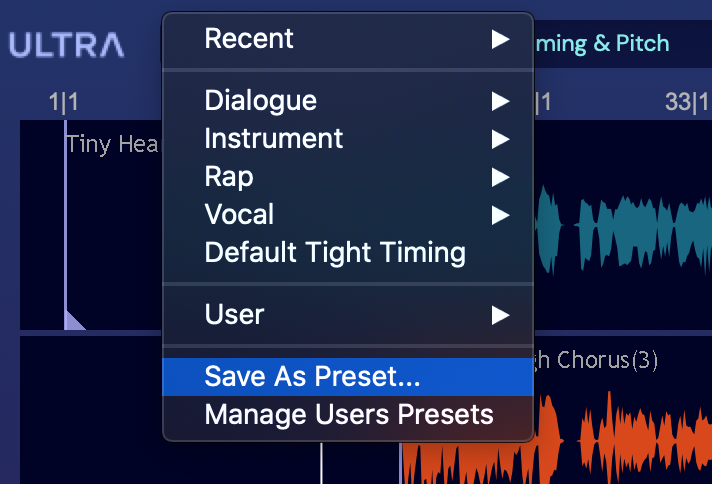
Task: Open the Timing & Pitch preset selector
Action: (603, 45)
